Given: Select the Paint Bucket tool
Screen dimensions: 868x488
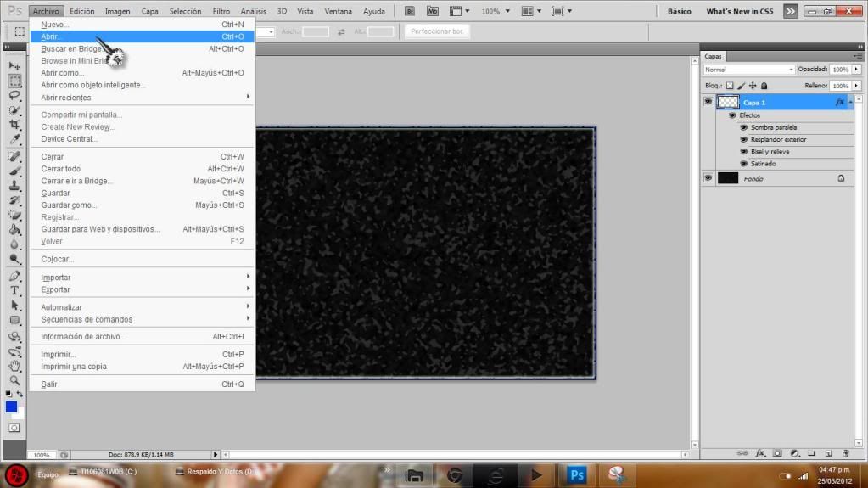Looking at the screenshot, I should (x=14, y=230).
